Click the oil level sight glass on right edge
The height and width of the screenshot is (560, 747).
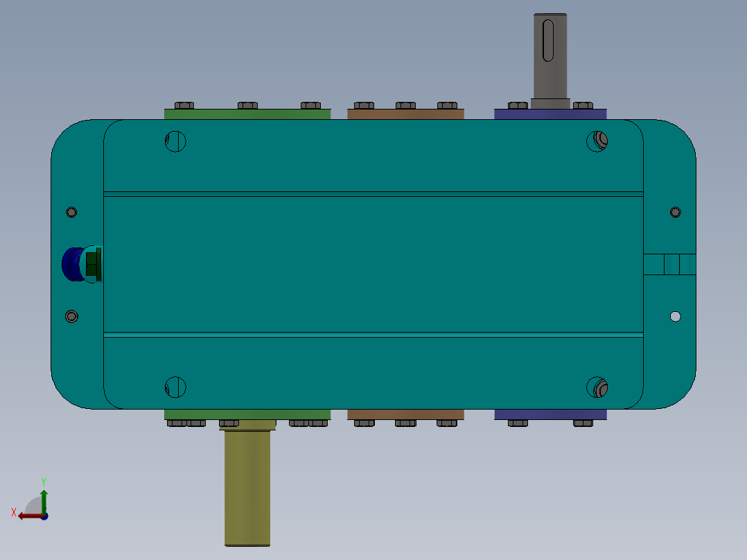coord(670,264)
